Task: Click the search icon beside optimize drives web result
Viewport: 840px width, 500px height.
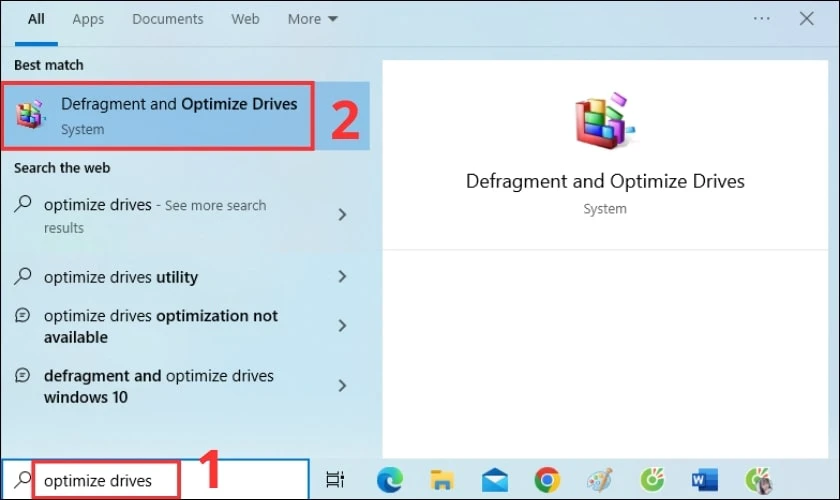Action: click(23, 204)
